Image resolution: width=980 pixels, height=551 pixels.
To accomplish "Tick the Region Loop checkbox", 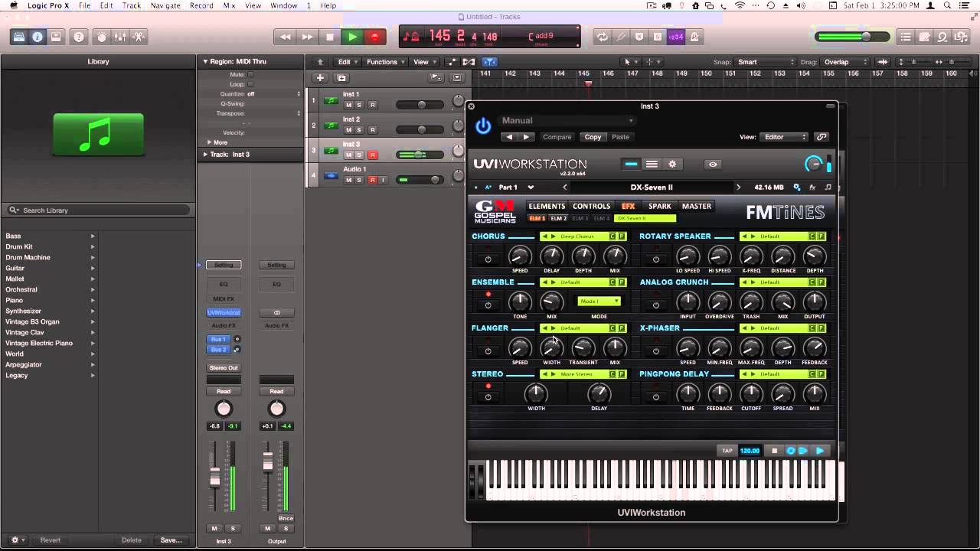I will pos(250,84).
